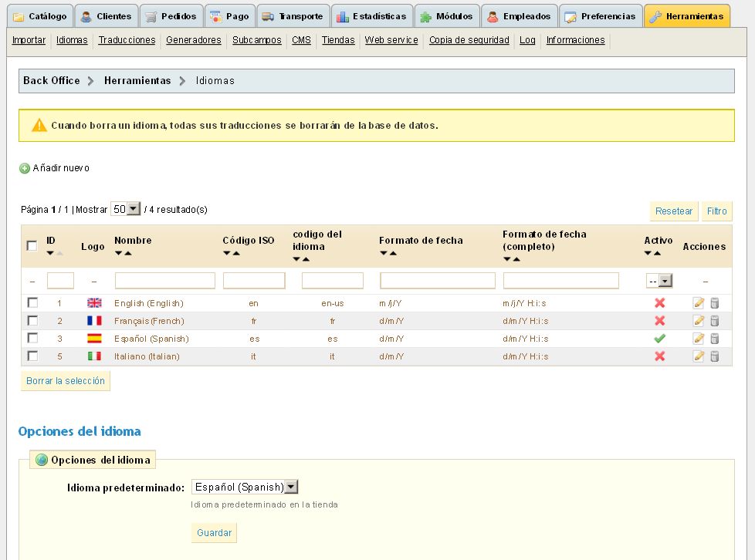Go to Web service submenu
The image size is (755, 560).
[391, 40]
